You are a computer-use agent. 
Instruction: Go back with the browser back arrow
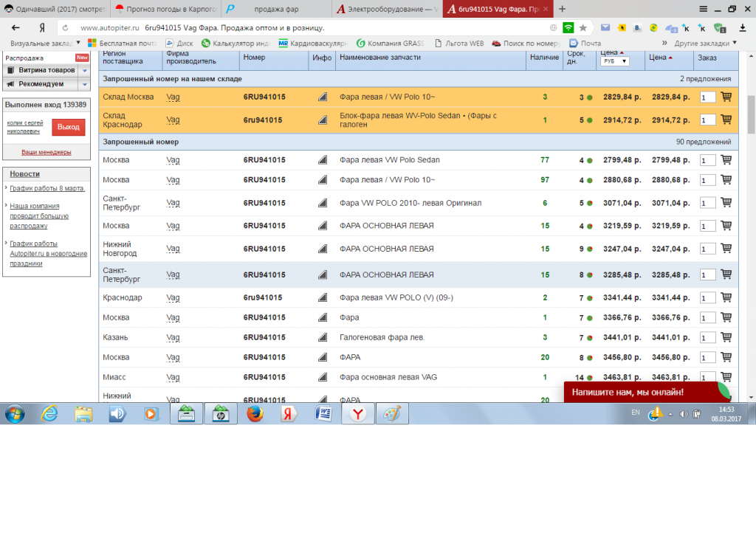16,28
